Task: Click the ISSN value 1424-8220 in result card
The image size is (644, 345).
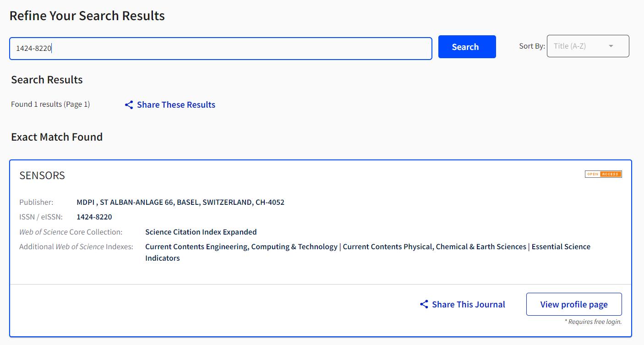Action: point(94,217)
